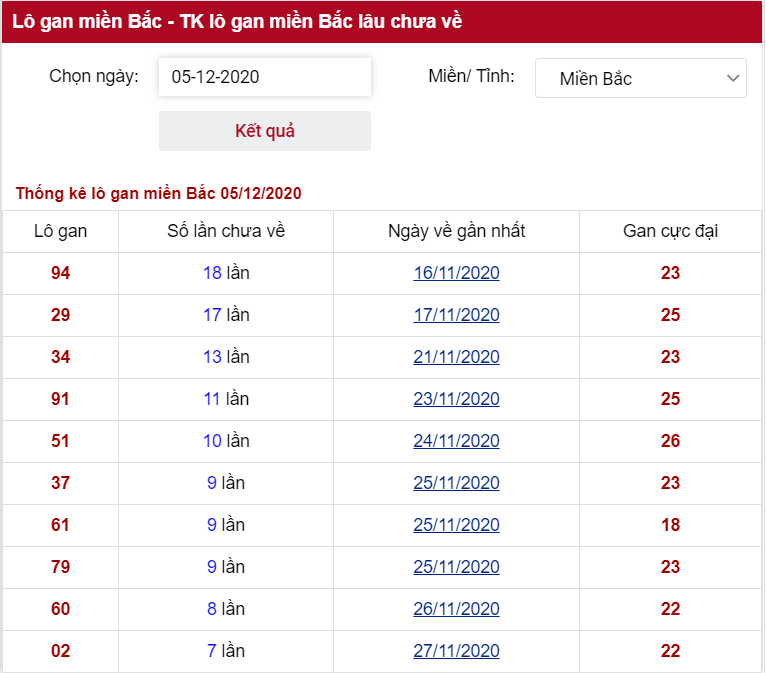This screenshot has width=766, height=673.
Task: Click the red Lô gan miền Bắc title
Action: tap(237, 21)
